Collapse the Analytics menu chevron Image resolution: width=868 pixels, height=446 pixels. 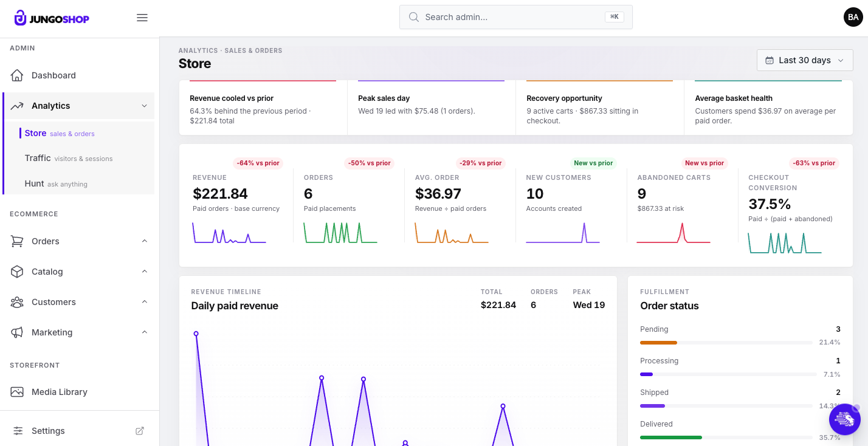(145, 106)
